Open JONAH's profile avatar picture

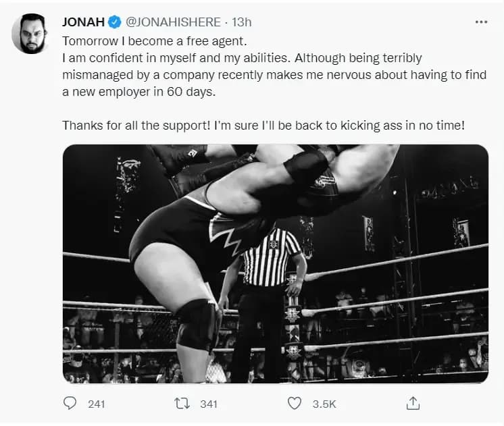29,34
